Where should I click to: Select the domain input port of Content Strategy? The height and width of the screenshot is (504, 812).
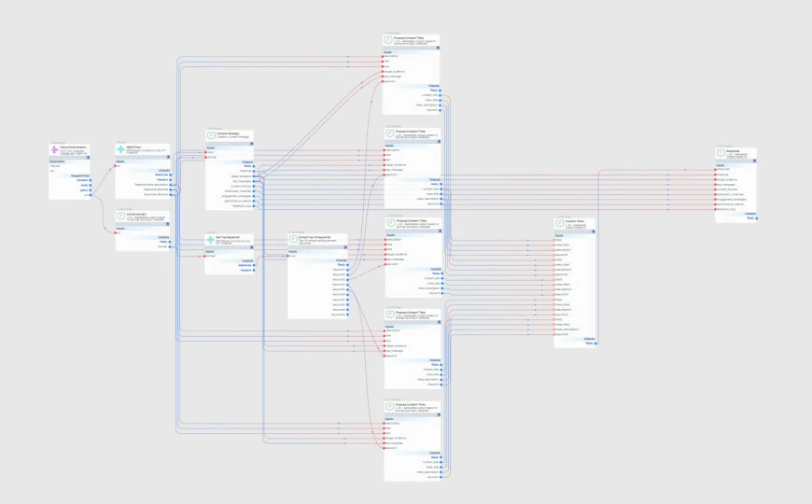[206, 157]
